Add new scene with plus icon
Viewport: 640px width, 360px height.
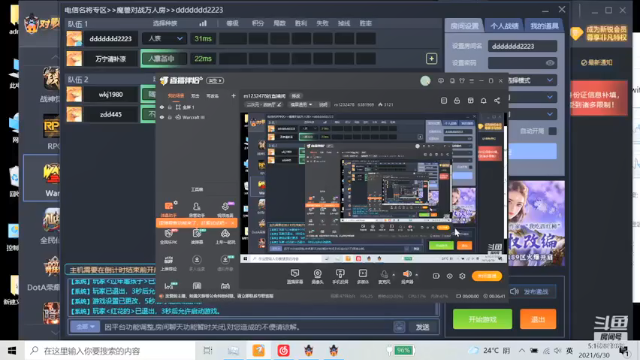click(x=233, y=96)
